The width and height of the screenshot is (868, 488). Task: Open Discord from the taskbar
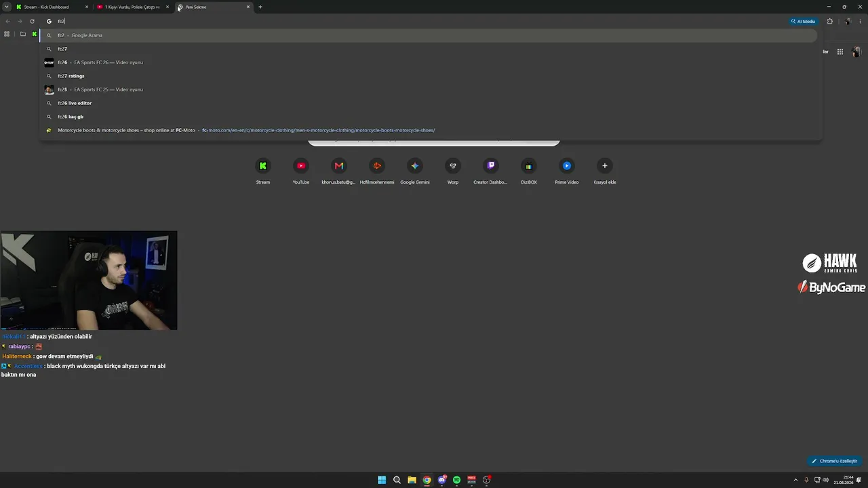441,480
